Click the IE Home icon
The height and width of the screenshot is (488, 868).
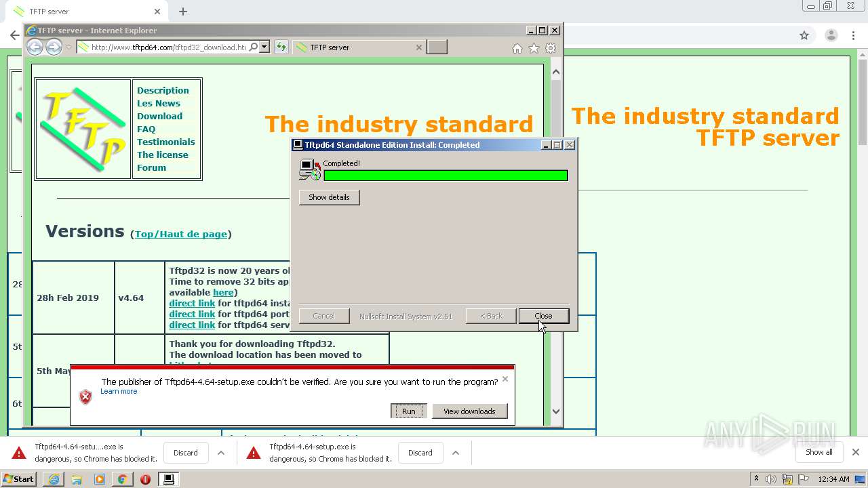point(517,48)
